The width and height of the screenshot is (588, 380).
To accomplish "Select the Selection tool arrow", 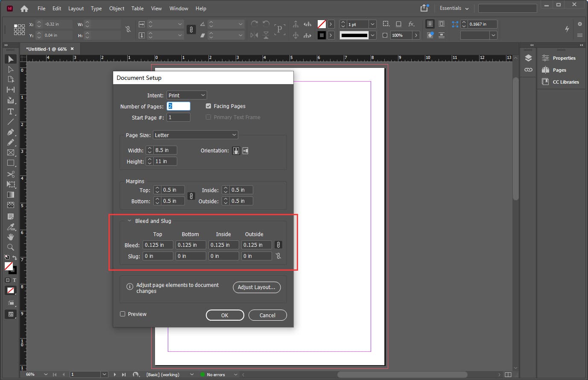I will [x=11, y=59].
